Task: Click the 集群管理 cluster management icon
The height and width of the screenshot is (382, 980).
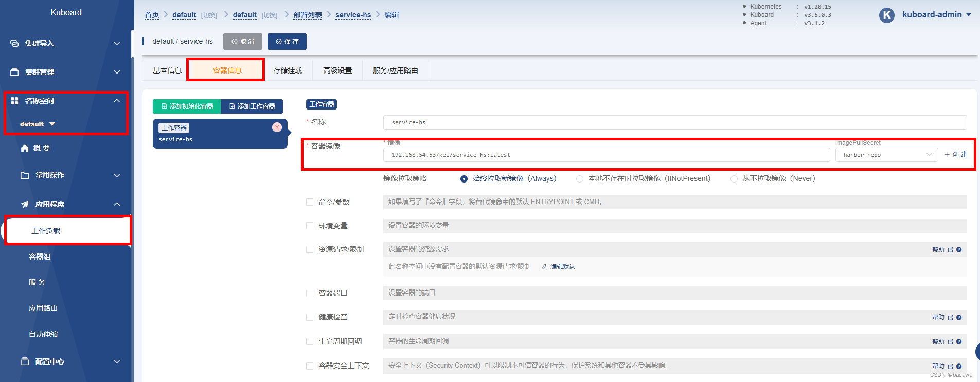Action: point(14,72)
